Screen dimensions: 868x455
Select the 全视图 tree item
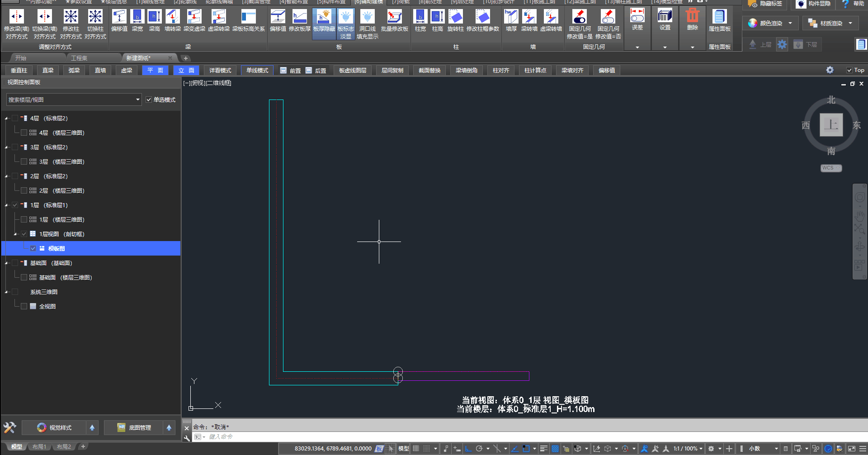click(x=47, y=306)
